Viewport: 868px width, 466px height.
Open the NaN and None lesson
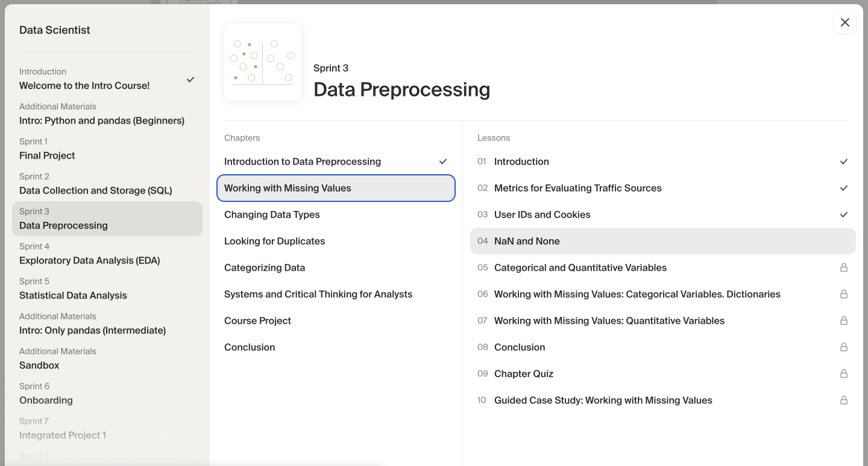pos(527,241)
